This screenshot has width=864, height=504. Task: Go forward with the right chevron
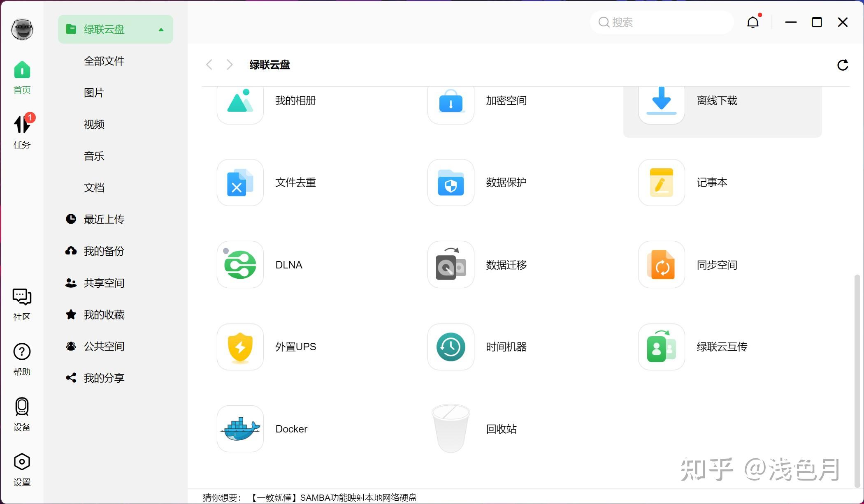(230, 65)
